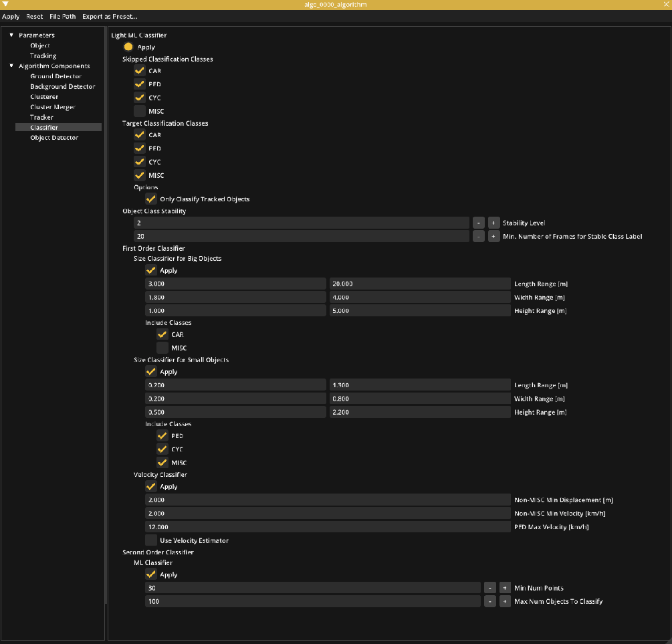Increase the Stability Level value

pyautogui.click(x=493, y=223)
